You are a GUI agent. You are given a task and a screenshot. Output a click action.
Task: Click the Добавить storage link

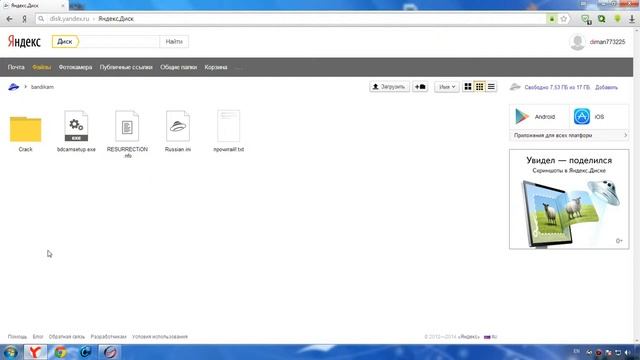606,87
